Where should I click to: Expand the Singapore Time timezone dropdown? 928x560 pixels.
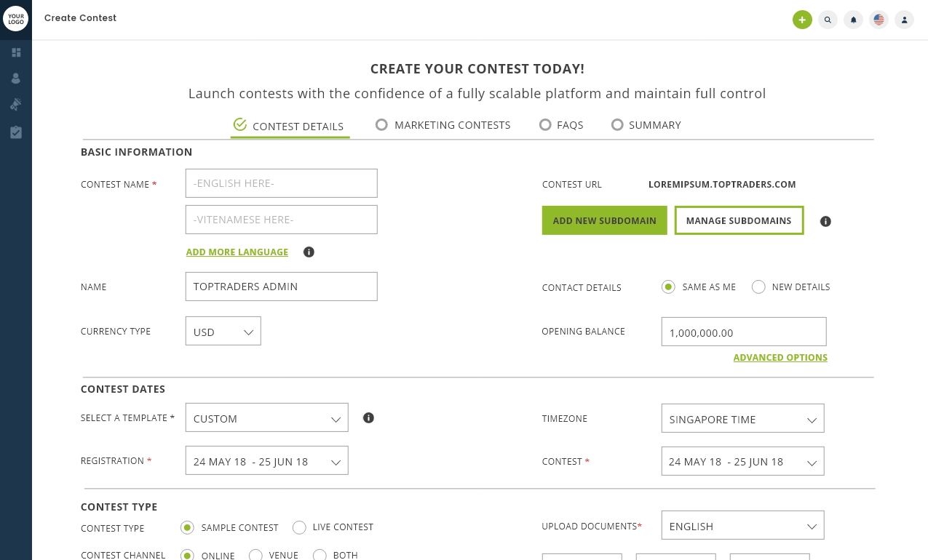[x=742, y=419]
